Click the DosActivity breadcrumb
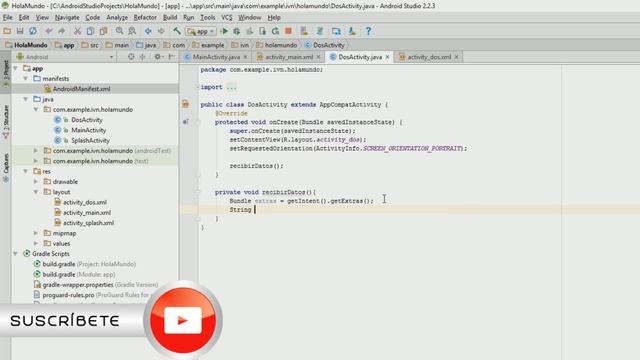 324,45
